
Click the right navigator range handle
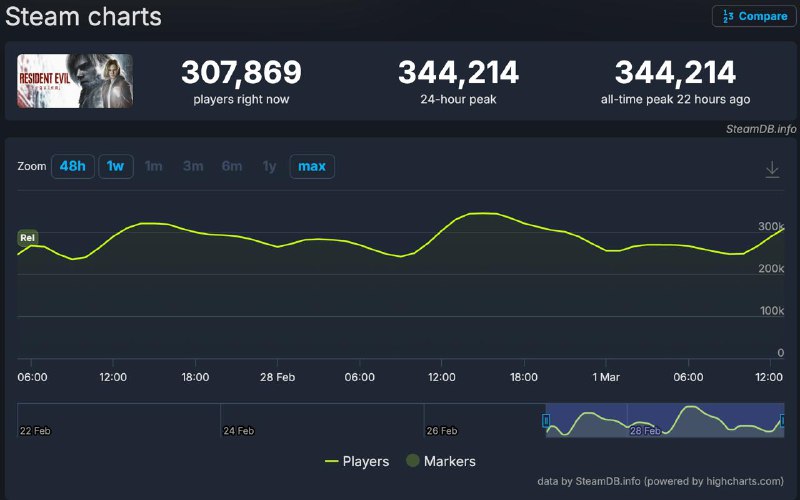click(x=783, y=421)
